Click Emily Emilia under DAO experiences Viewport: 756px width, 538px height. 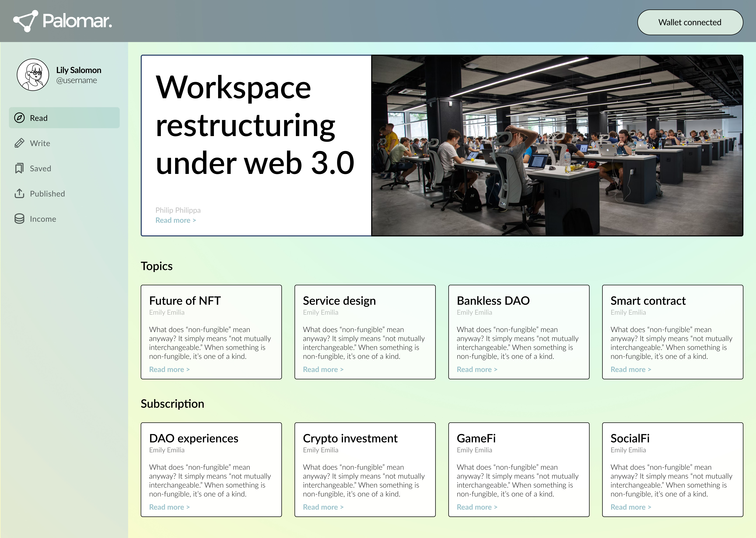pyautogui.click(x=167, y=450)
